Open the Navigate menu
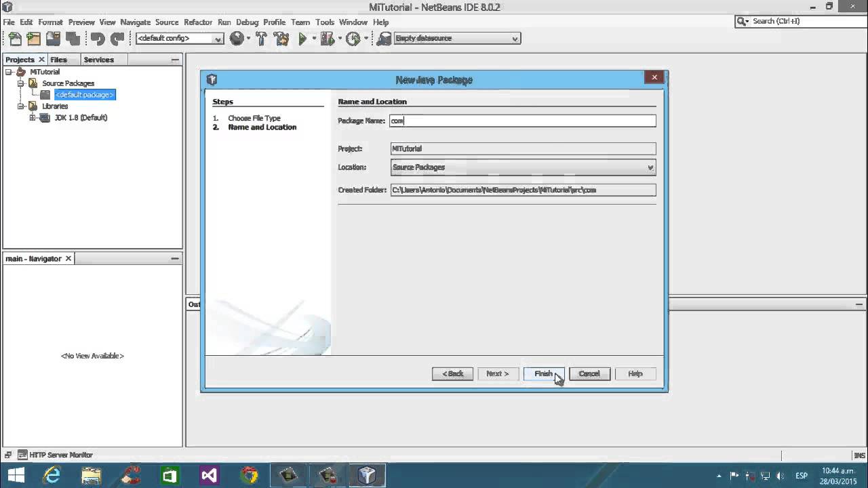Image resolution: width=868 pixels, height=488 pixels. point(135,22)
